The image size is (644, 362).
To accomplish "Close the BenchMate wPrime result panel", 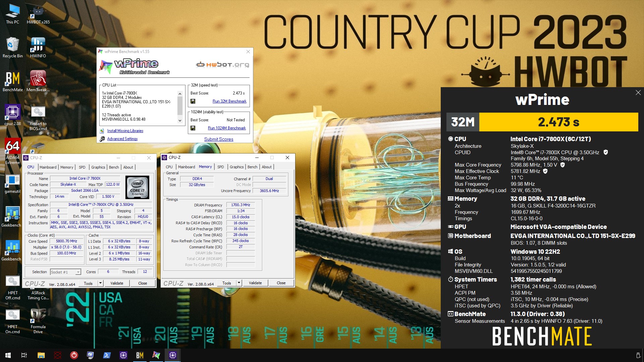I will (x=638, y=93).
